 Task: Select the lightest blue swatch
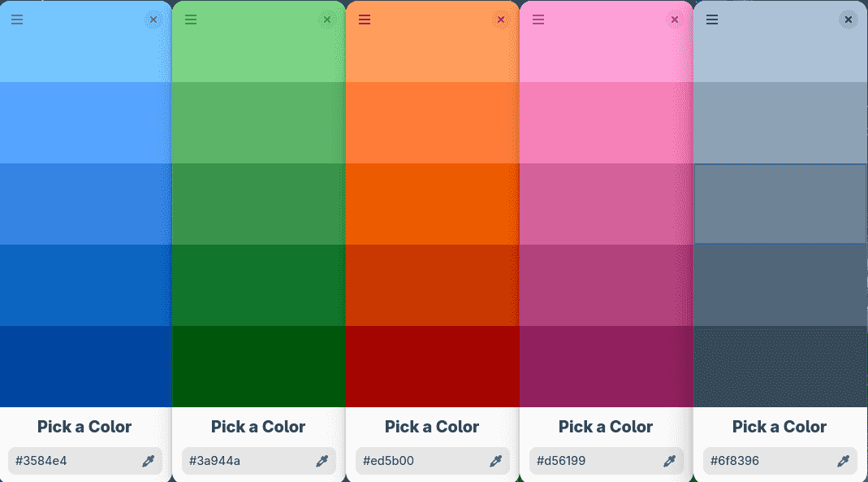tap(85, 49)
